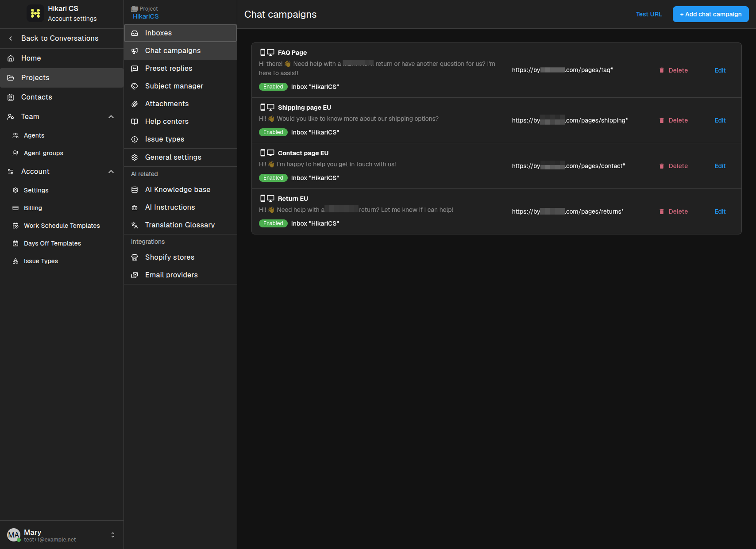Click the Enabled badge on FAQ Page
Screen dimensions: 756x549
coord(273,87)
